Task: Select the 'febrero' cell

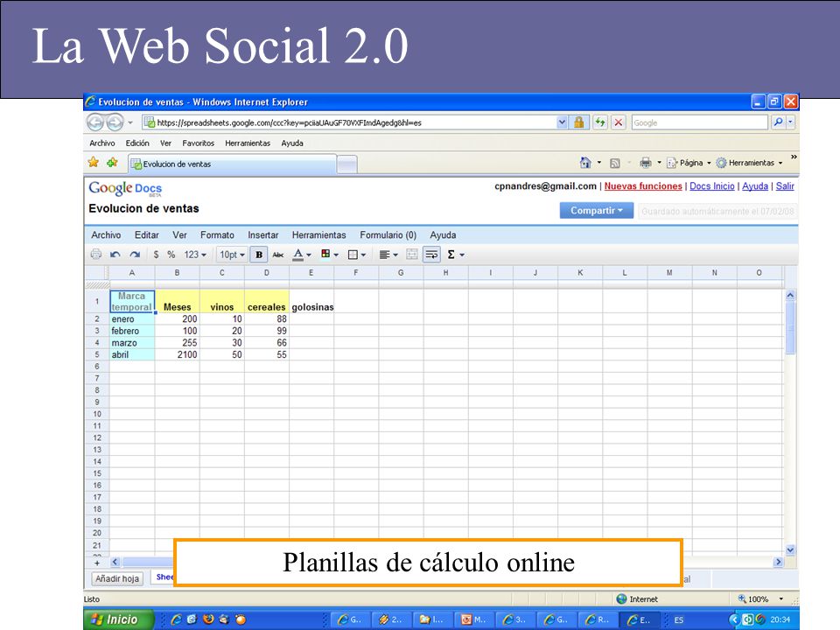Action: click(x=132, y=331)
